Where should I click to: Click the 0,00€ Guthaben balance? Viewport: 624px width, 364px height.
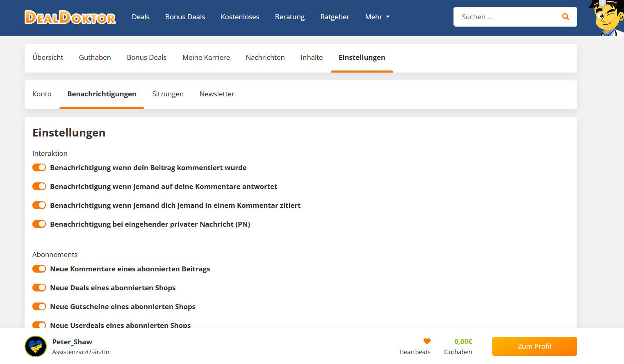click(x=463, y=341)
